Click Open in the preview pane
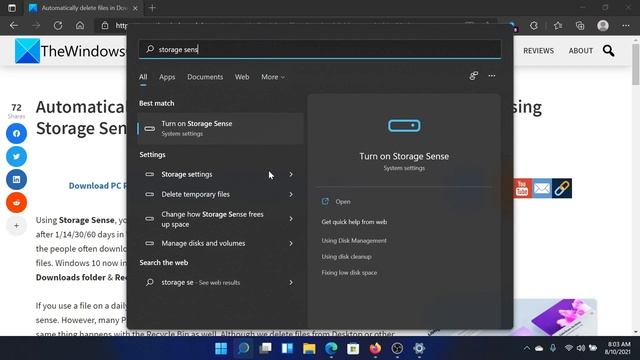 (342, 202)
